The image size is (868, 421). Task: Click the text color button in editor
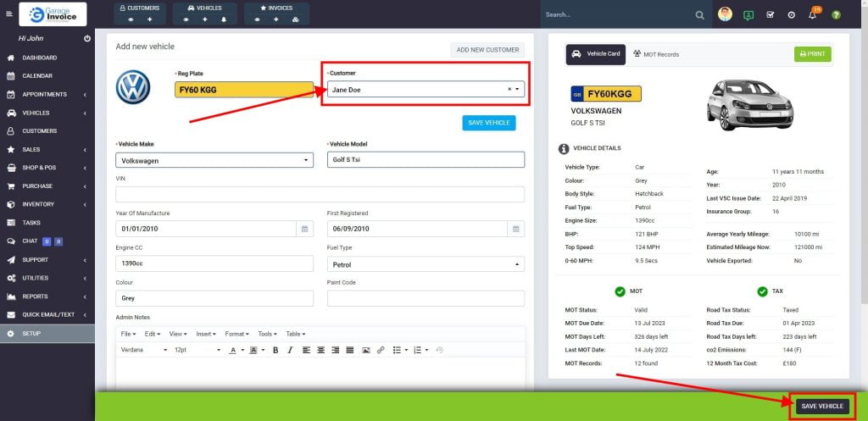tap(233, 350)
